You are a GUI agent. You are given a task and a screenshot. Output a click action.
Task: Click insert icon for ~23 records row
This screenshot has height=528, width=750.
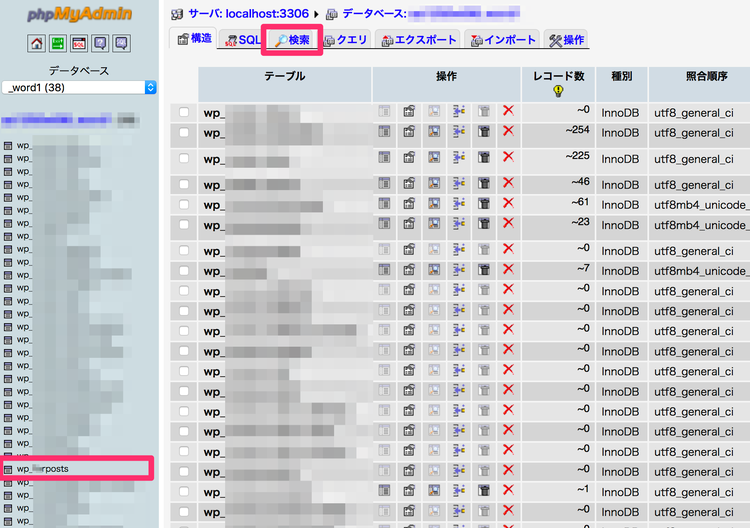click(459, 223)
